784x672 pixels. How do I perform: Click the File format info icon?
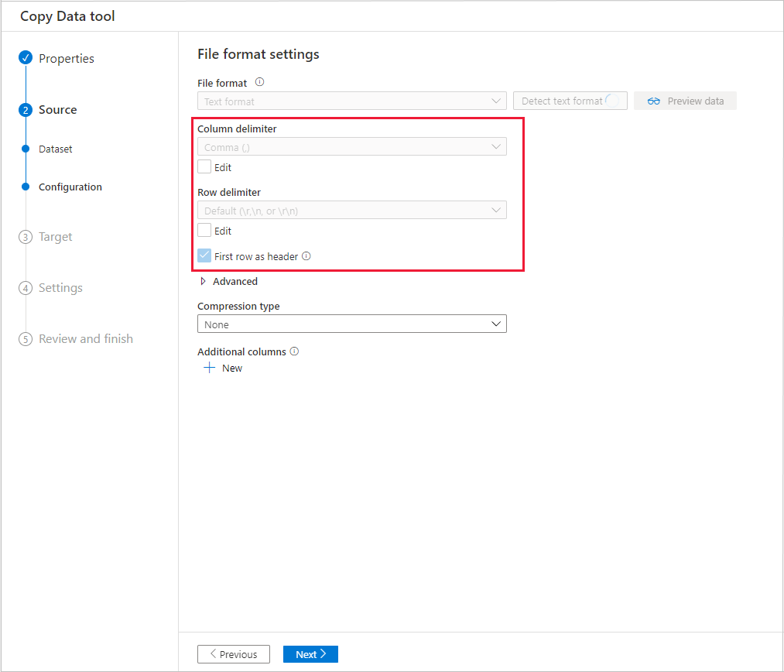pos(258,82)
